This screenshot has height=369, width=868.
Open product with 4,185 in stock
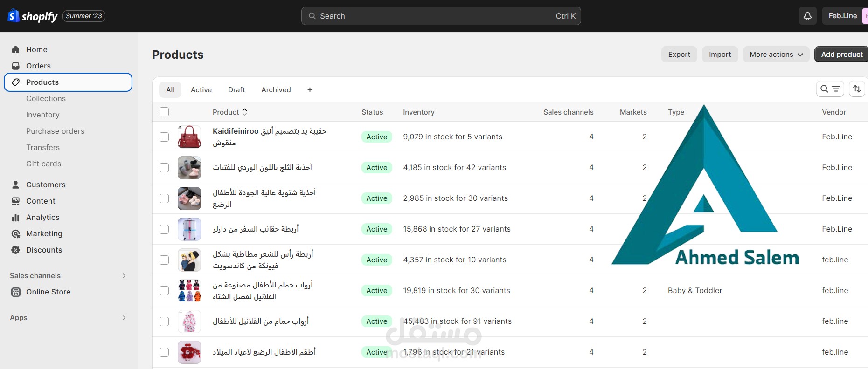pyautogui.click(x=263, y=168)
